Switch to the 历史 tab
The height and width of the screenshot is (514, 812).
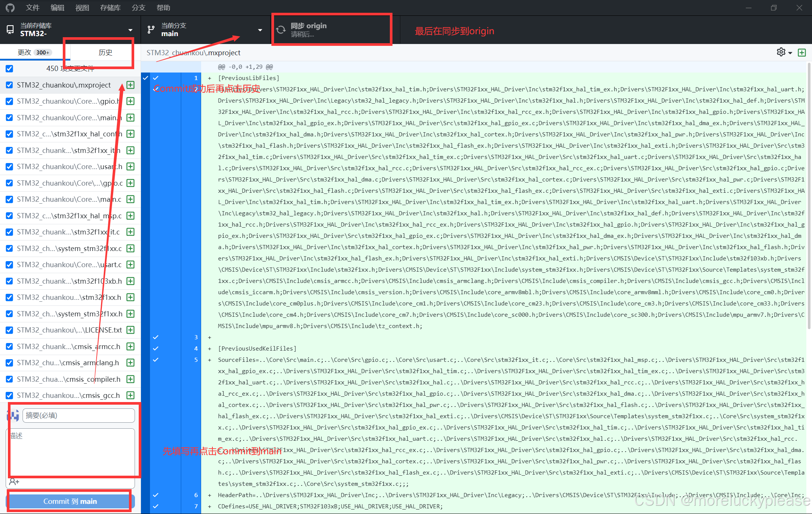point(105,53)
